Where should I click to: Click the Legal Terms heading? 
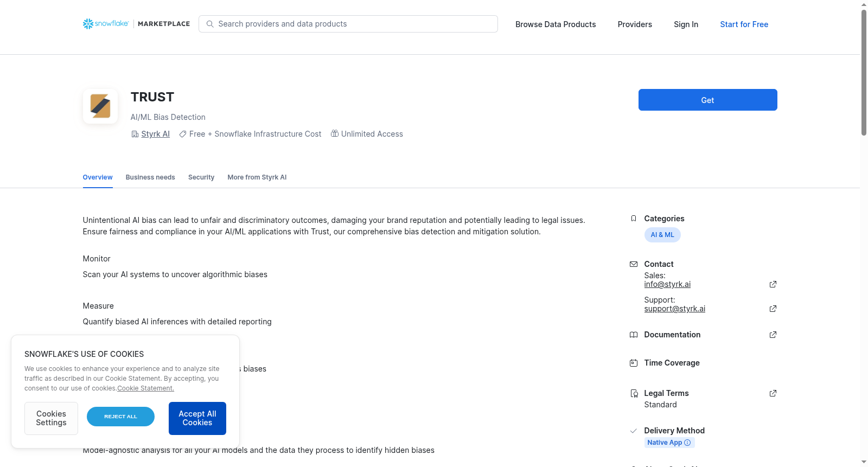coord(666,393)
